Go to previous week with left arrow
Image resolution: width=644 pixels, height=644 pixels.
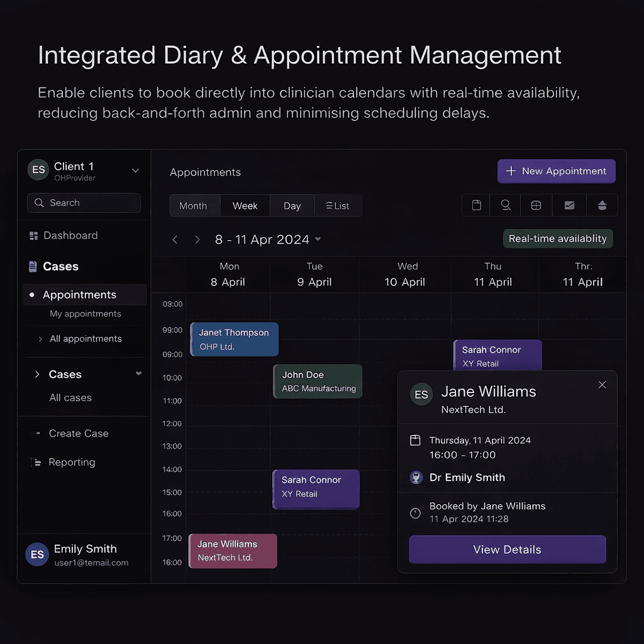point(175,240)
